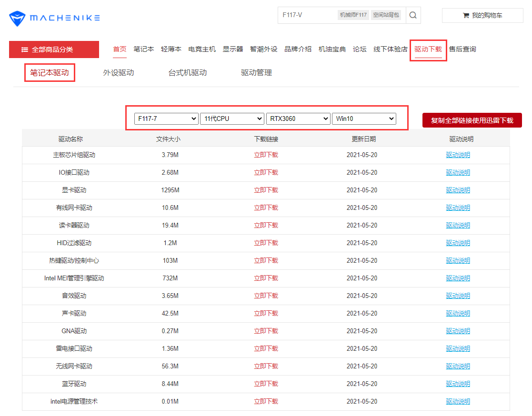Image resolution: width=532 pixels, height=416 pixels.
Task: Click the 雷电接口驱动 name cell
Action: pos(74,349)
